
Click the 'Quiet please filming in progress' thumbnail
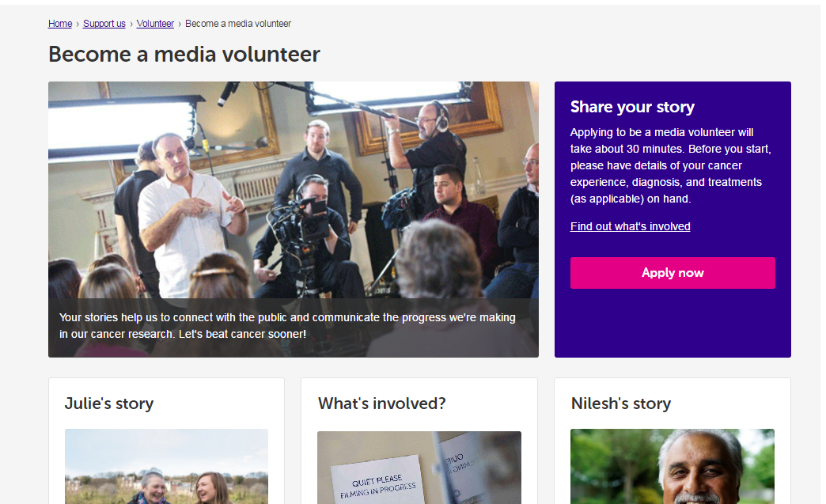click(x=419, y=468)
